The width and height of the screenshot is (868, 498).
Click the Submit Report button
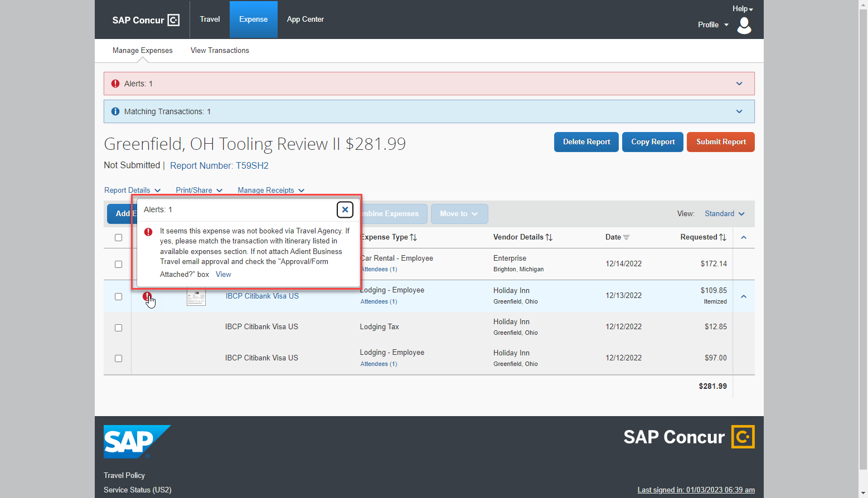(x=721, y=142)
